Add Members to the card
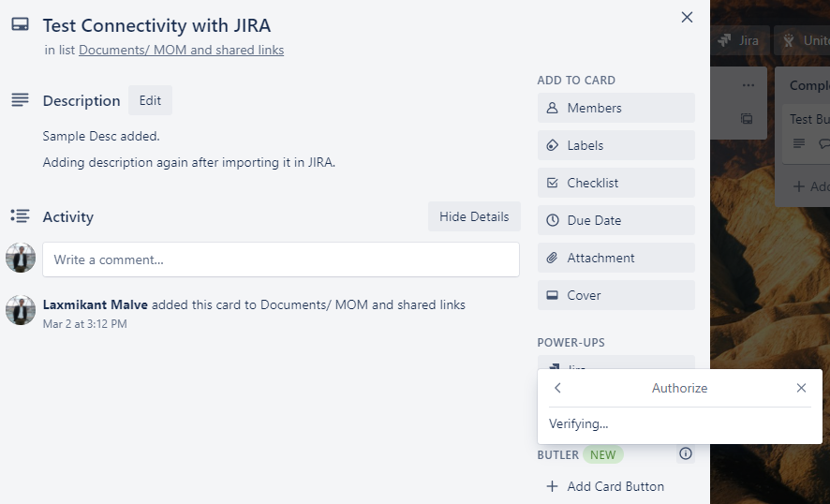830x504 pixels. [x=616, y=108]
